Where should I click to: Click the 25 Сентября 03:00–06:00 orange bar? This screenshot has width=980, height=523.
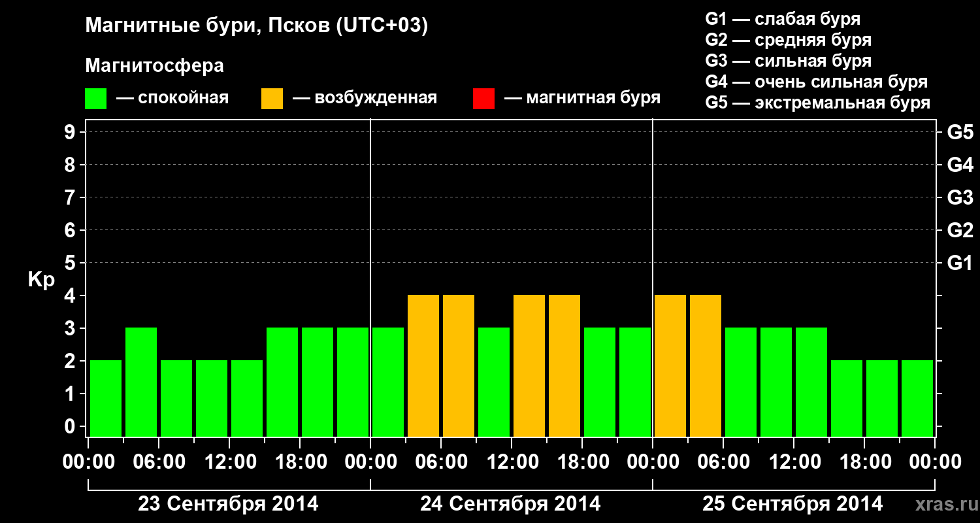point(706,365)
